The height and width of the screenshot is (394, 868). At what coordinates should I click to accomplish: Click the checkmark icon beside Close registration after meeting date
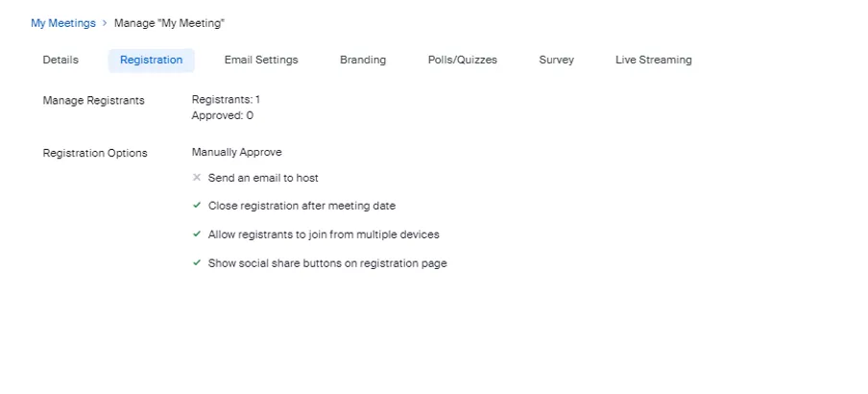tap(197, 206)
